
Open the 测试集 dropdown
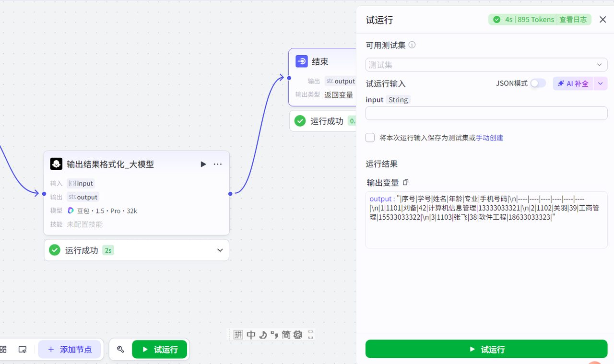[486, 65]
